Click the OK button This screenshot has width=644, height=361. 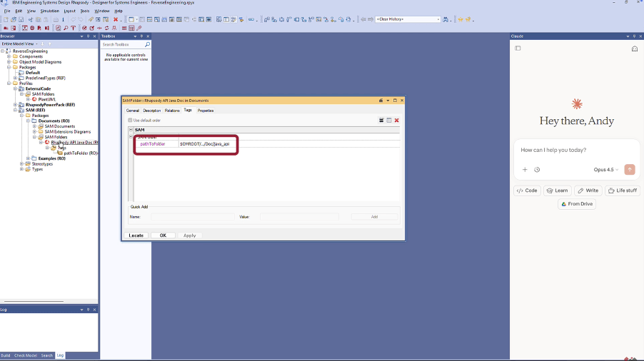tap(163, 235)
